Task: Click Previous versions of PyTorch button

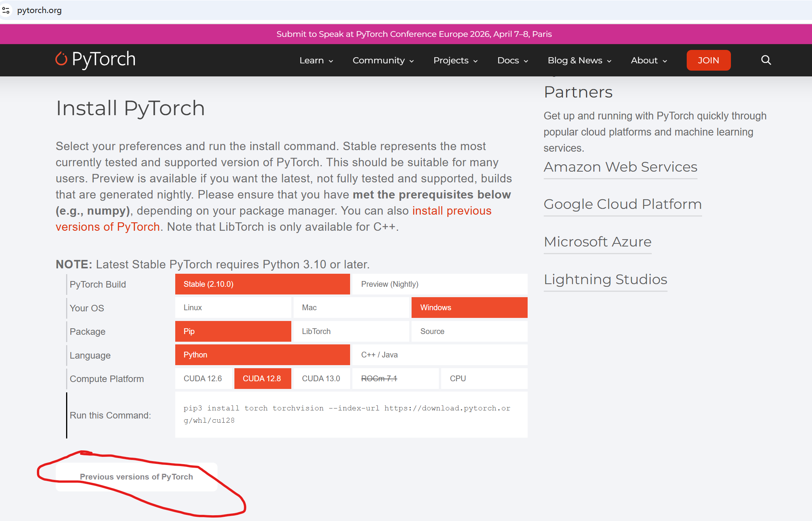Action: pos(136,477)
